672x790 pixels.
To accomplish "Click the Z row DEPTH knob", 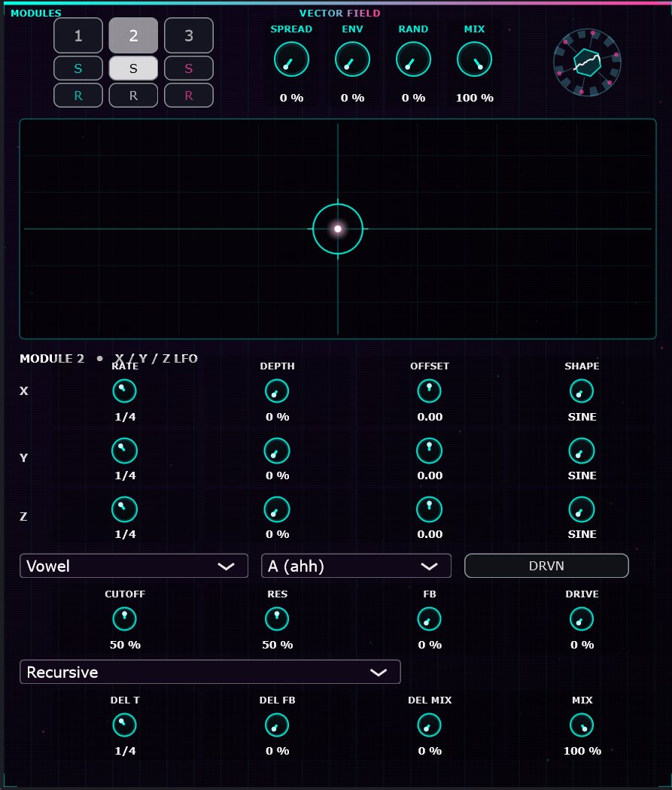I will click(277, 509).
